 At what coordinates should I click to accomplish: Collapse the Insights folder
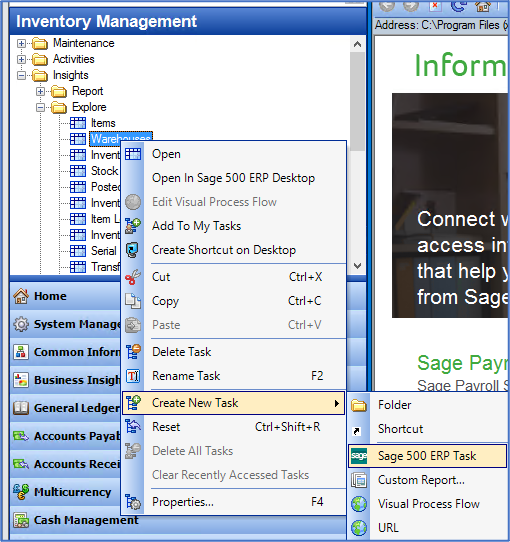(21, 75)
